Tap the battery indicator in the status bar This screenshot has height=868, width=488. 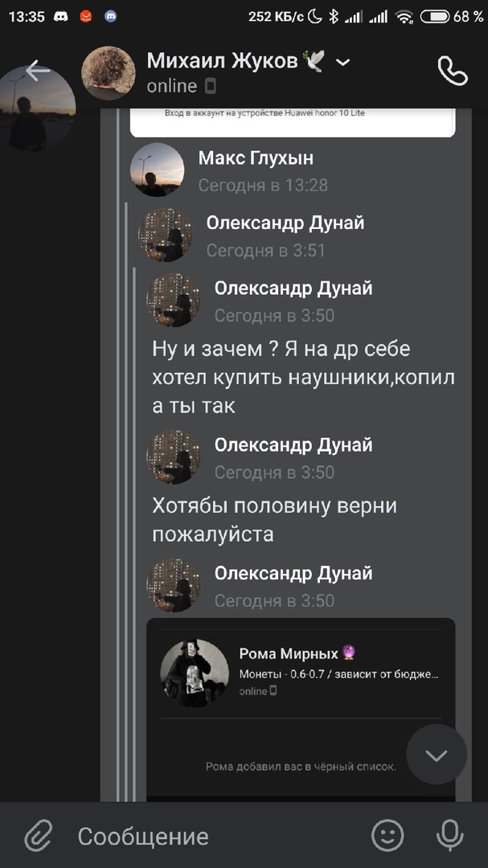coord(434,16)
